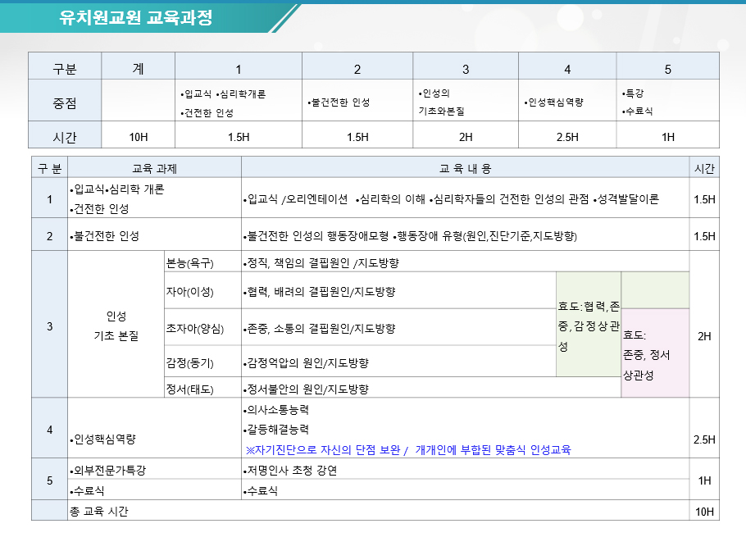This screenshot has width=746, height=560.
Task: Click '•저명인사 초청 강연' text
Action: (290, 471)
